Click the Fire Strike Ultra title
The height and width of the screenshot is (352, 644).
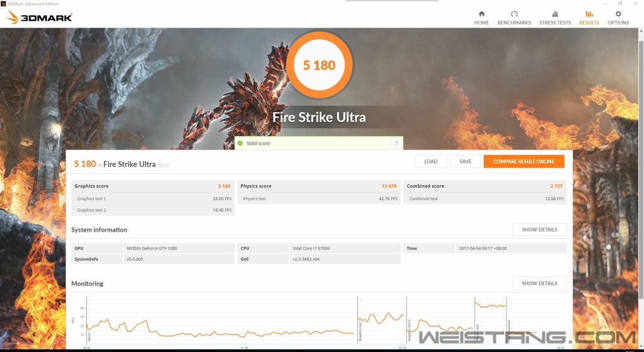[319, 117]
